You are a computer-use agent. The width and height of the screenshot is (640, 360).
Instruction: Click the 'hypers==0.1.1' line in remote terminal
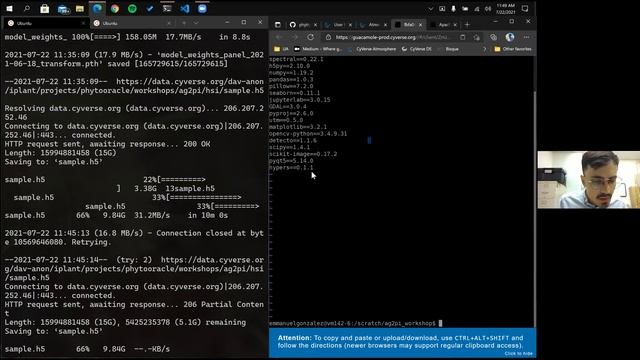coord(291,167)
